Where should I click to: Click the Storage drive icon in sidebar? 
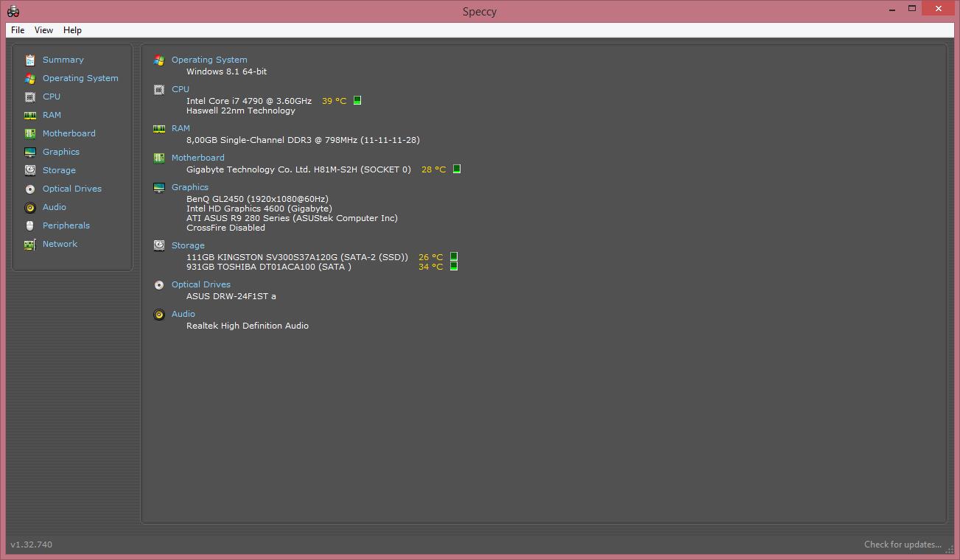30,170
